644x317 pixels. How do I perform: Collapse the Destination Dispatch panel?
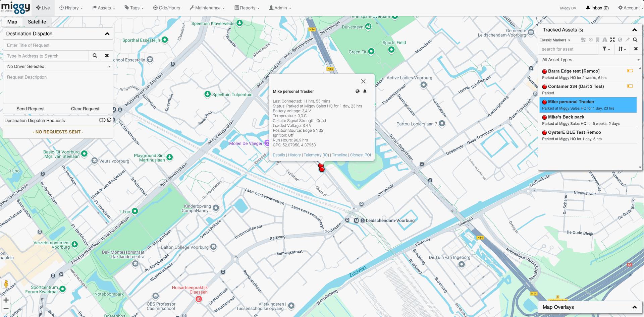(x=107, y=34)
